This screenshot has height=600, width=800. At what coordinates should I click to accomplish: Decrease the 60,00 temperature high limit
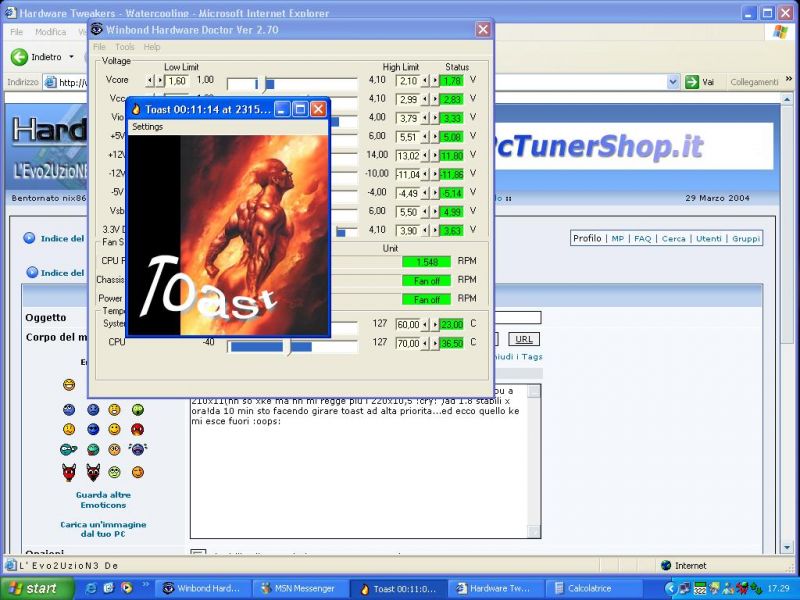[x=425, y=324]
